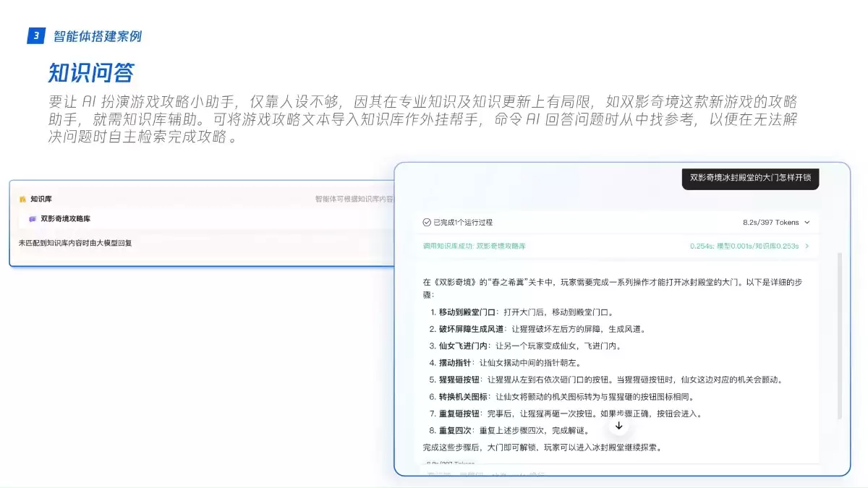Click step 3 仙女飞进门内 in the answer

point(525,346)
